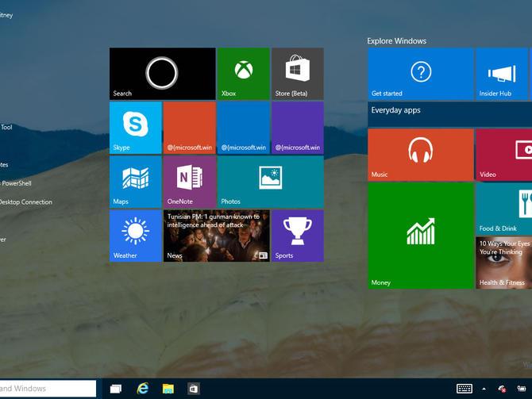Launch the Video tile
Viewport: 532px width, 399px height.
(504, 155)
